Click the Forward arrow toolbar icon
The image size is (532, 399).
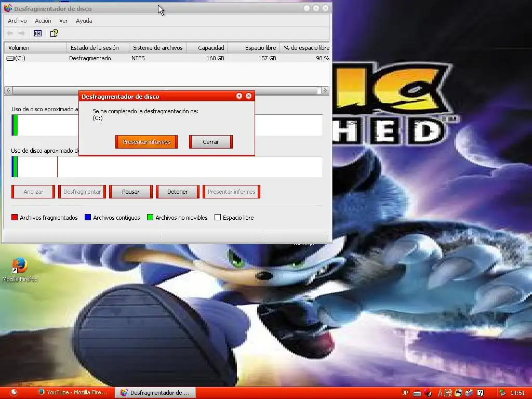pos(22,33)
